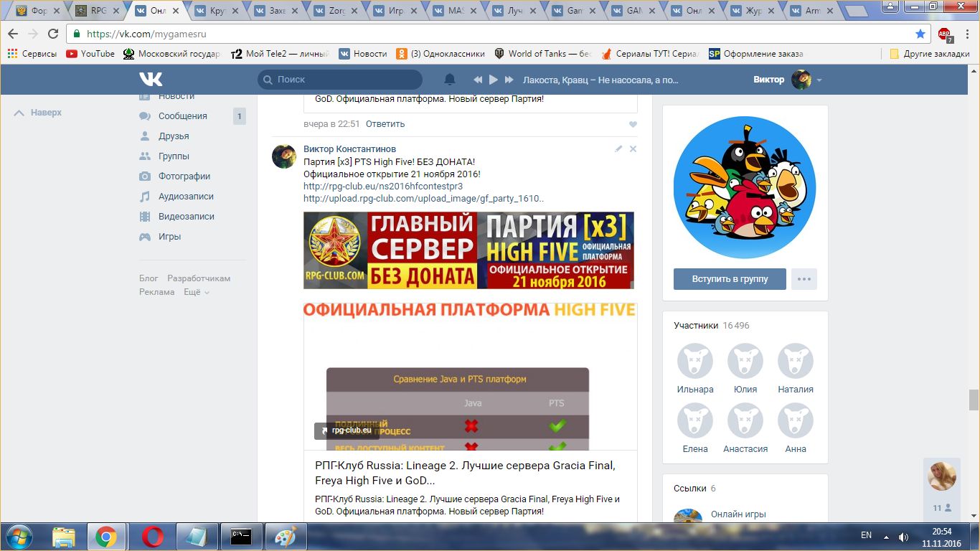
Task: Click the Фотографии camera icon
Action: (145, 176)
